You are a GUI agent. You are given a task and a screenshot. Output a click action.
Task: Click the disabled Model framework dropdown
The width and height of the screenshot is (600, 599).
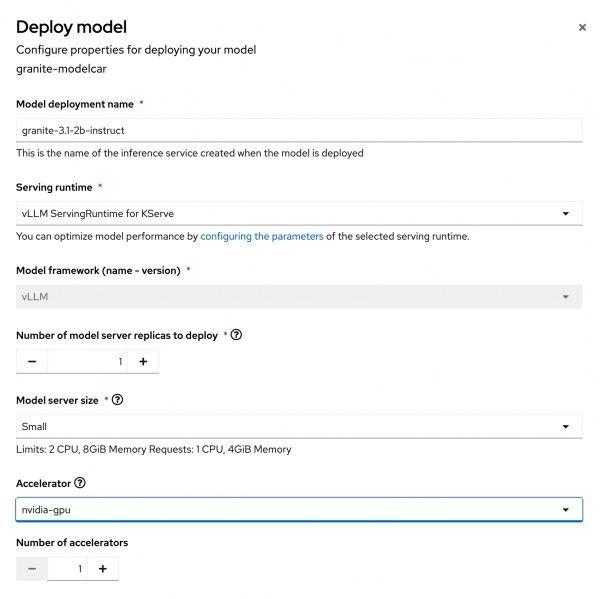click(299, 296)
